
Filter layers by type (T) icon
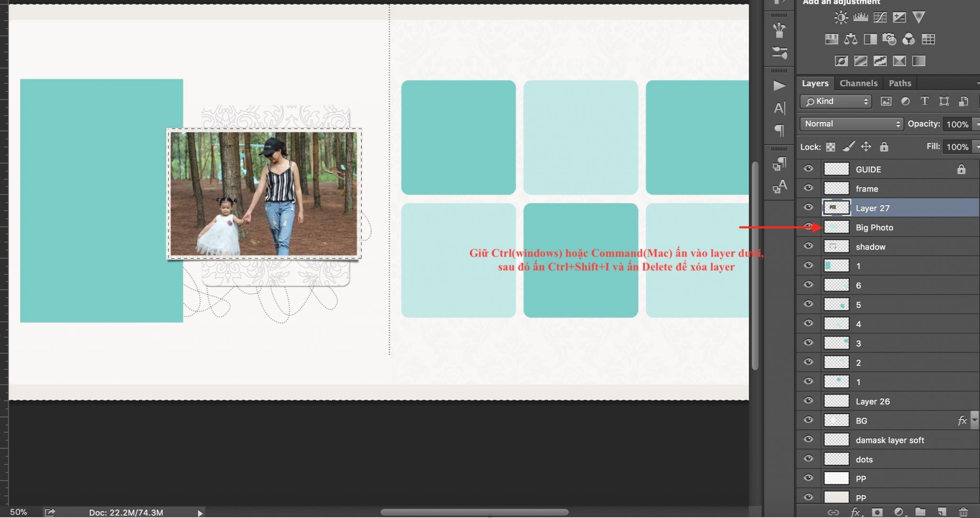[924, 101]
